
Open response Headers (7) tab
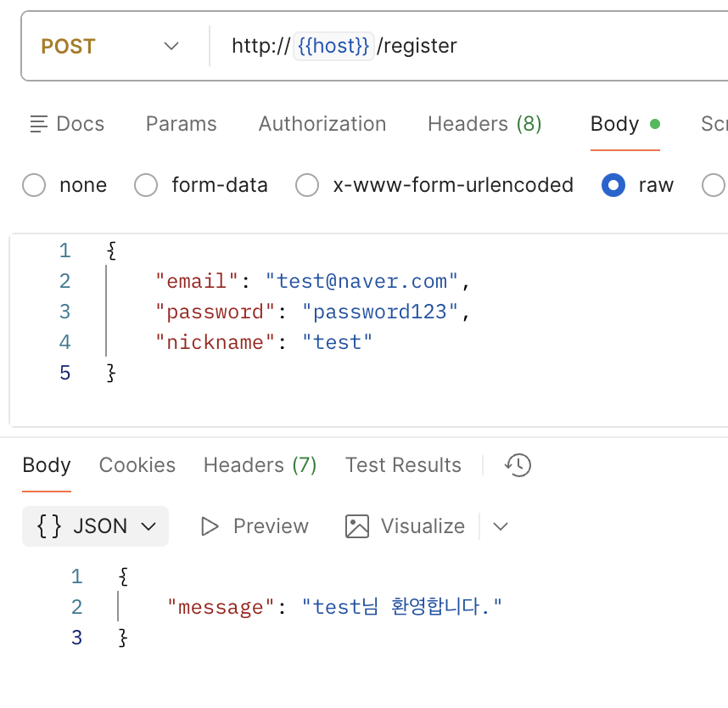pos(260,465)
